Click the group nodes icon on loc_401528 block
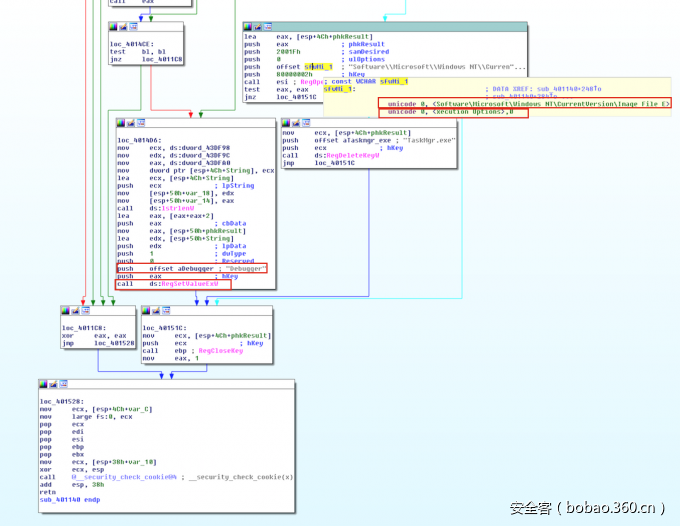This screenshot has height=526, width=680. pos(63,384)
